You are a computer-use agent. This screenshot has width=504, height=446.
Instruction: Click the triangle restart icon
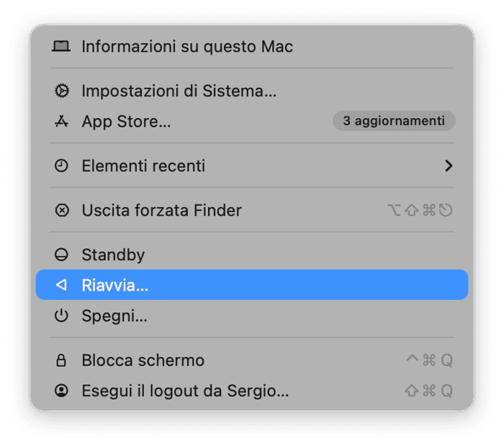tap(62, 286)
